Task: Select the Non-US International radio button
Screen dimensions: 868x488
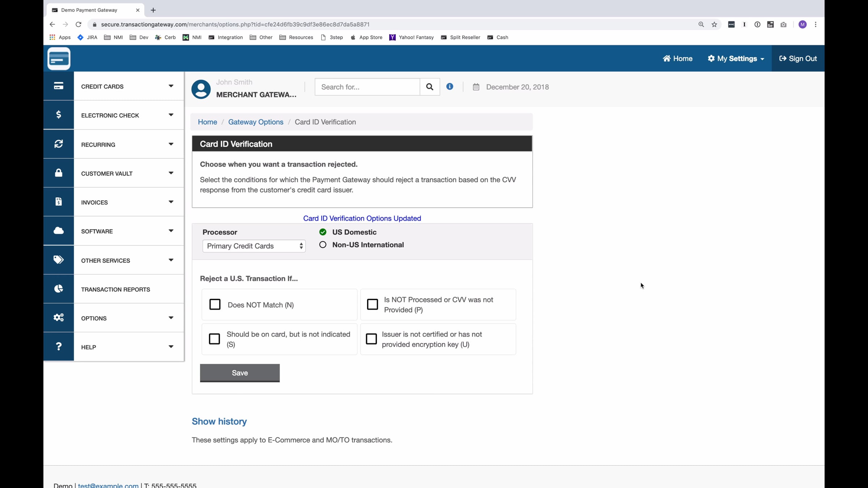Action: (323, 245)
